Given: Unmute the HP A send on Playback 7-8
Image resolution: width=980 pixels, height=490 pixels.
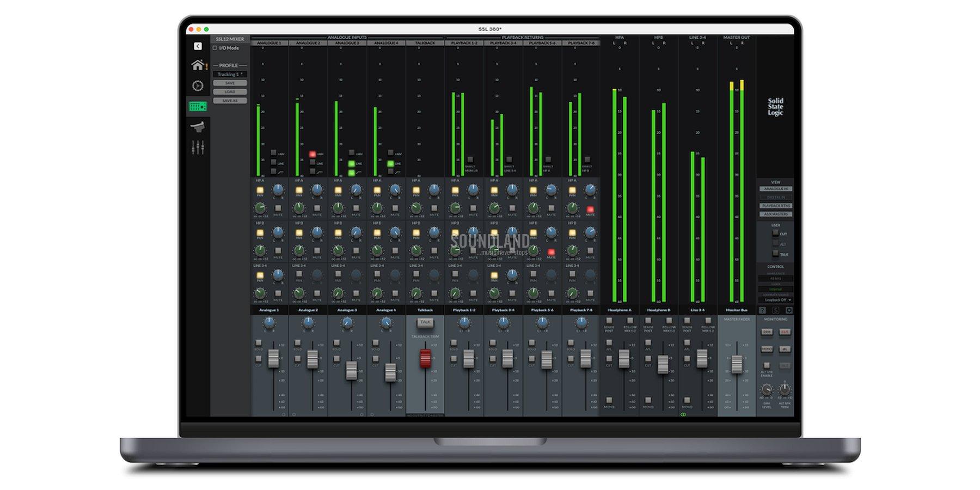Looking at the screenshot, I should [590, 209].
